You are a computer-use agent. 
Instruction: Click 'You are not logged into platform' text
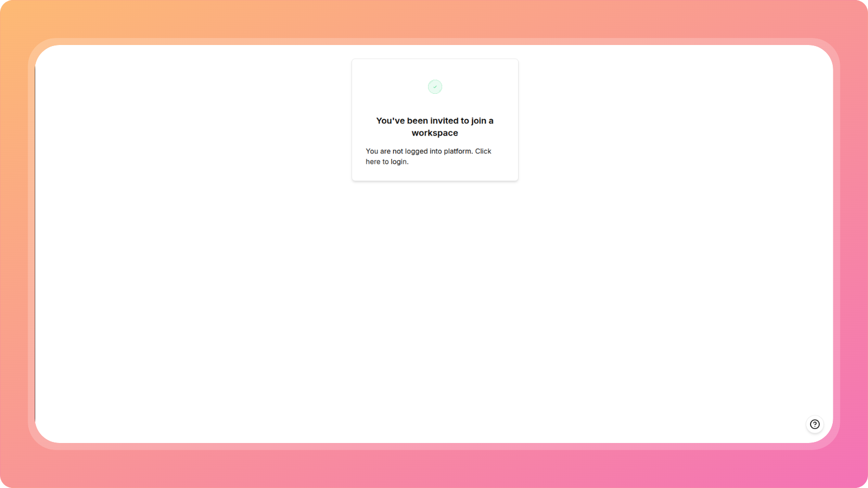[418, 151]
